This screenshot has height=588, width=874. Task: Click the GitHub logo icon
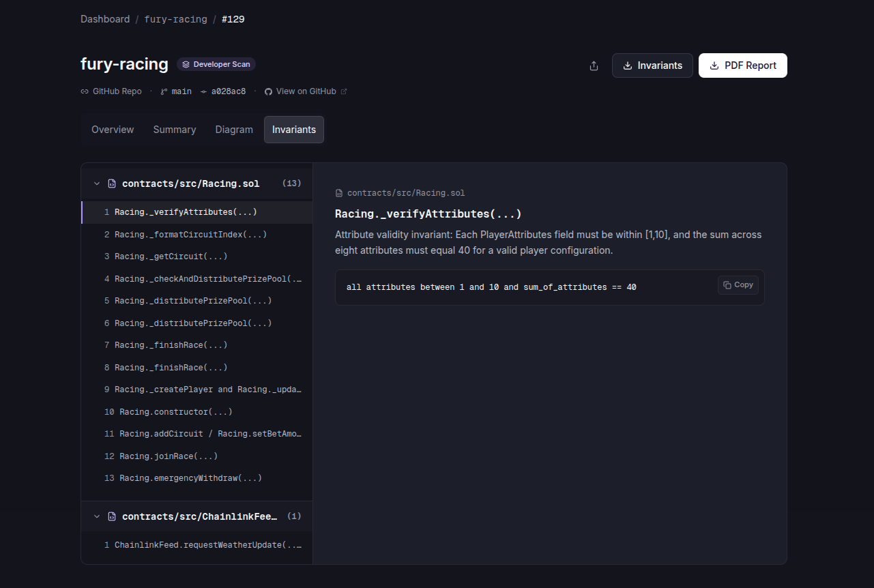[x=268, y=91]
